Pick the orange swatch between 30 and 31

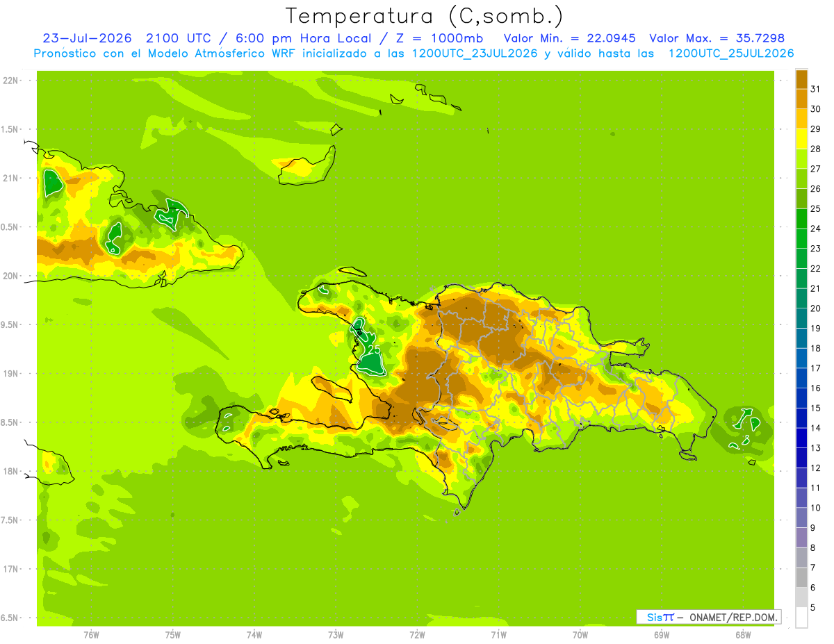tap(801, 99)
